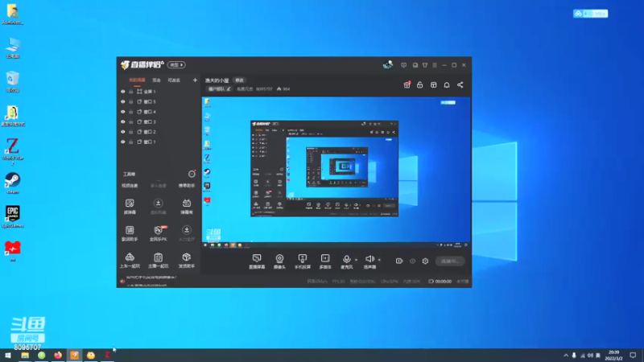Open the 榜单助手 tool
This screenshot has height=362, width=644.
click(x=187, y=186)
